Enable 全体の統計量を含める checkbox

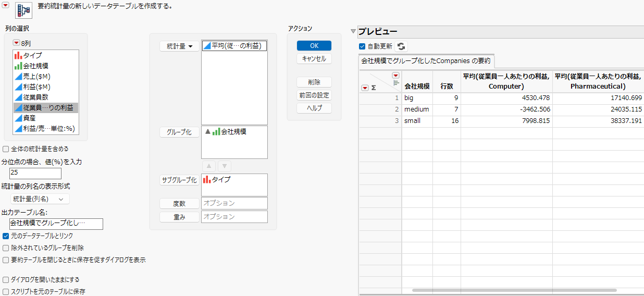pyautogui.click(x=6, y=149)
